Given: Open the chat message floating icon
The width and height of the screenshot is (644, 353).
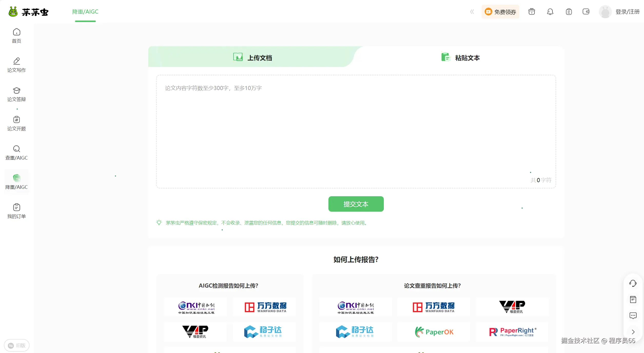Looking at the screenshot, I should (x=633, y=316).
